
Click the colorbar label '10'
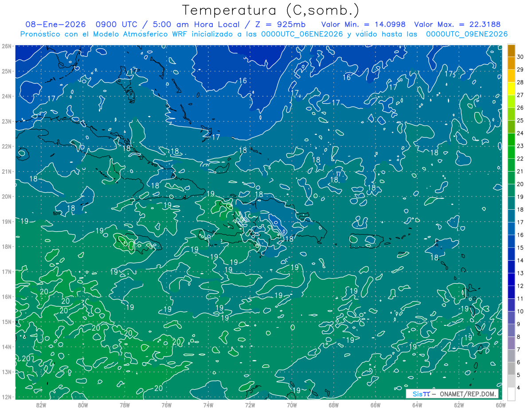point(520,312)
